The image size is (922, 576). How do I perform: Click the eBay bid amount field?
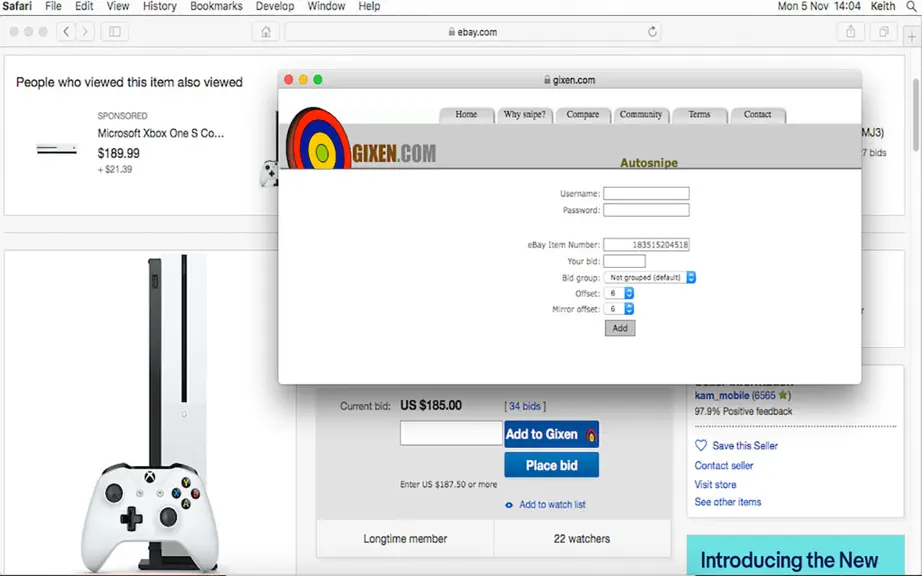click(x=451, y=434)
